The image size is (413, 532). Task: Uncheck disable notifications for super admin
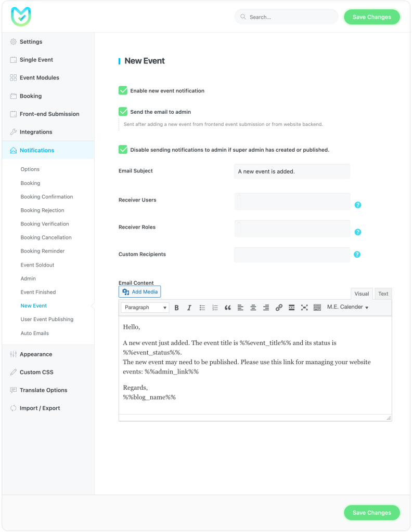[x=123, y=150]
